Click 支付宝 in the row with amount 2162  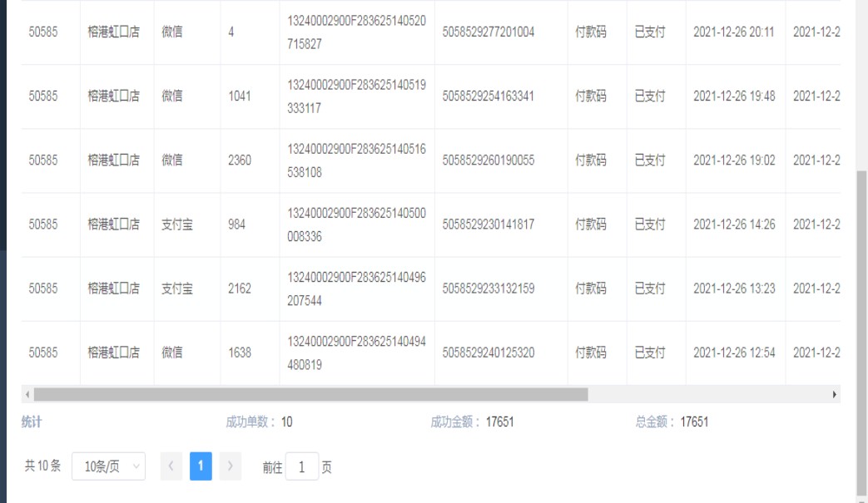point(176,288)
